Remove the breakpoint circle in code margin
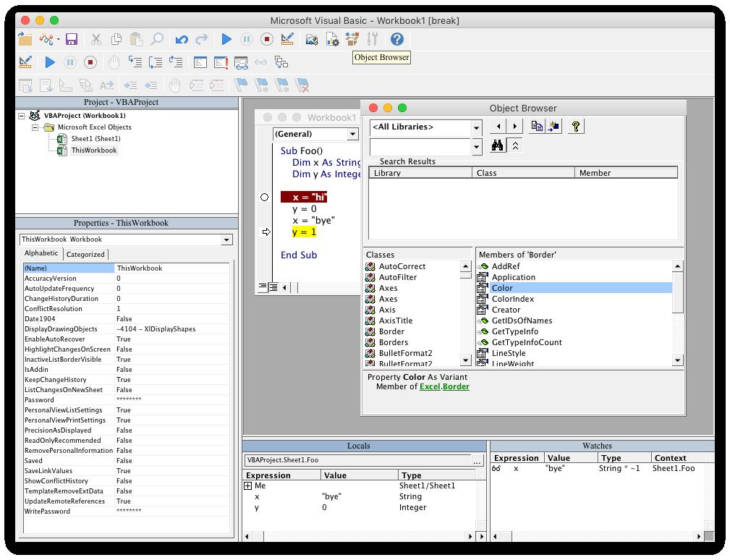Screen dimensions: 730x560 [265, 198]
